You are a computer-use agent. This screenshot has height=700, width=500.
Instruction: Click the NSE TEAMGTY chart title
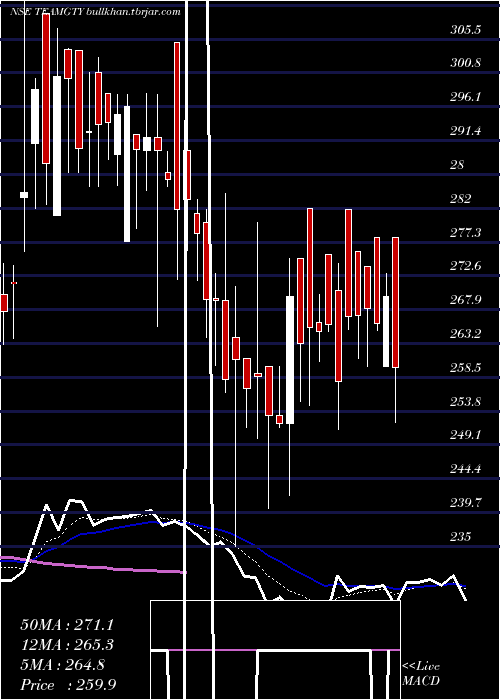pos(95,12)
